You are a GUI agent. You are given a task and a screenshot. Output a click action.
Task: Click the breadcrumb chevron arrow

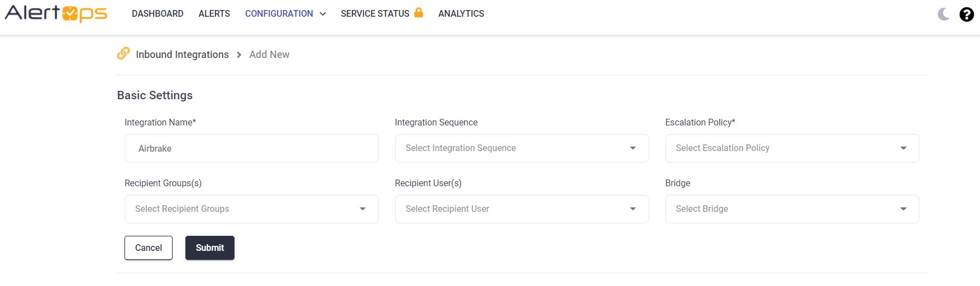point(239,55)
